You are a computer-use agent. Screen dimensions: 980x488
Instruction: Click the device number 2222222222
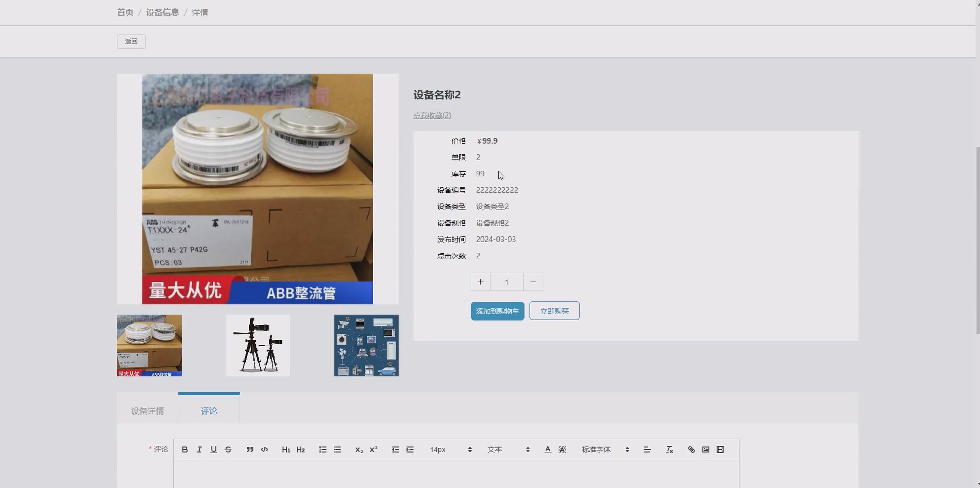tap(497, 190)
